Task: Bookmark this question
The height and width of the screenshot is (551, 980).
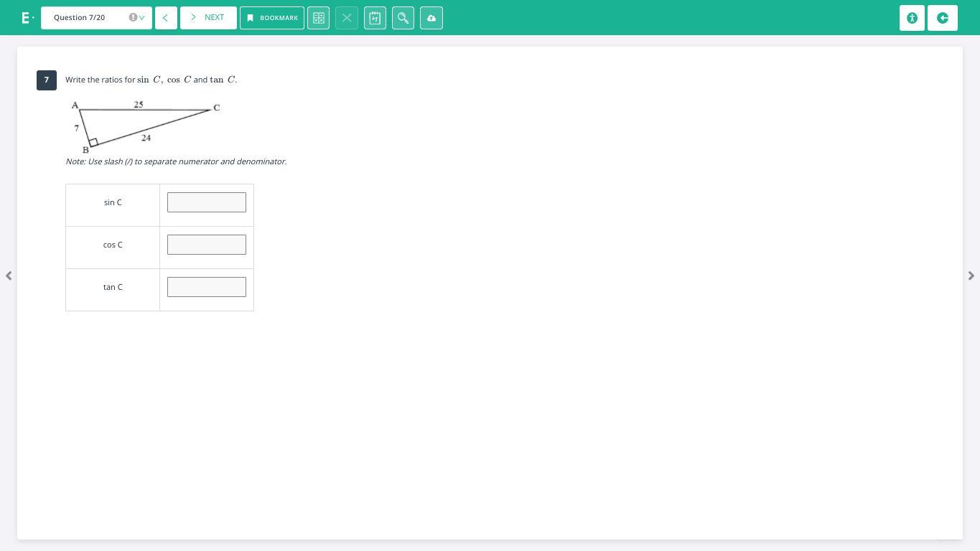Action: tap(272, 18)
